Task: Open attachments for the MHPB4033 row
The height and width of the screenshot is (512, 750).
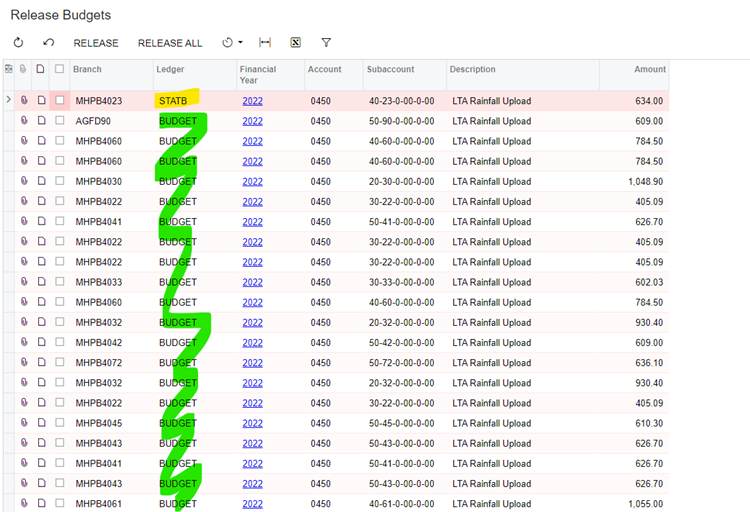Action: pos(24,282)
